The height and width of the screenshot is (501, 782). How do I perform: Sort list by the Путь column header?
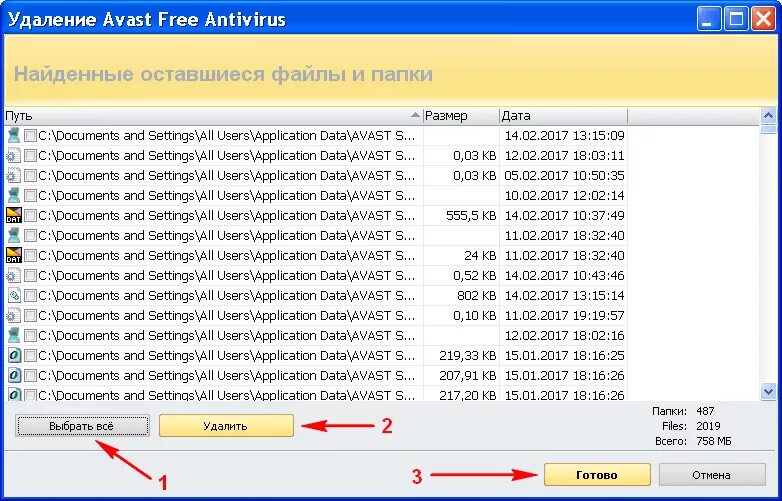[213, 116]
